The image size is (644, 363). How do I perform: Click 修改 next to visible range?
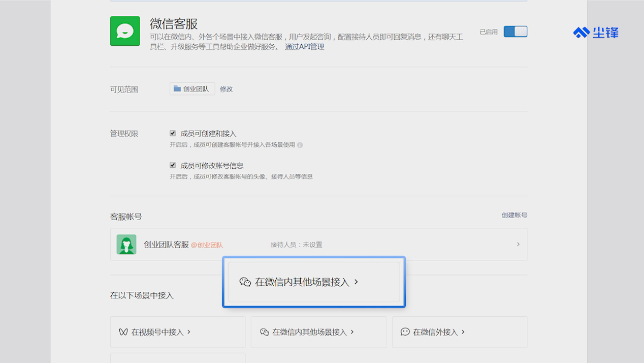[226, 89]
